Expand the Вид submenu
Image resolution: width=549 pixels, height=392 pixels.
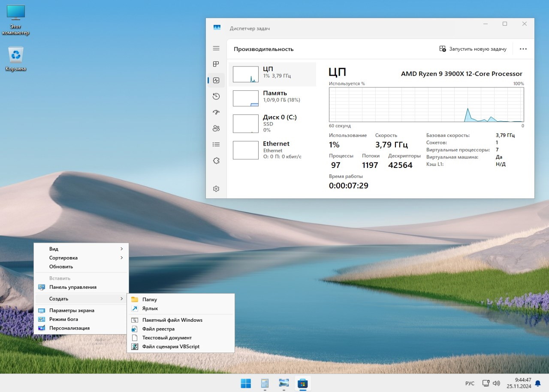pyautogui.click(x=81, y=249)
